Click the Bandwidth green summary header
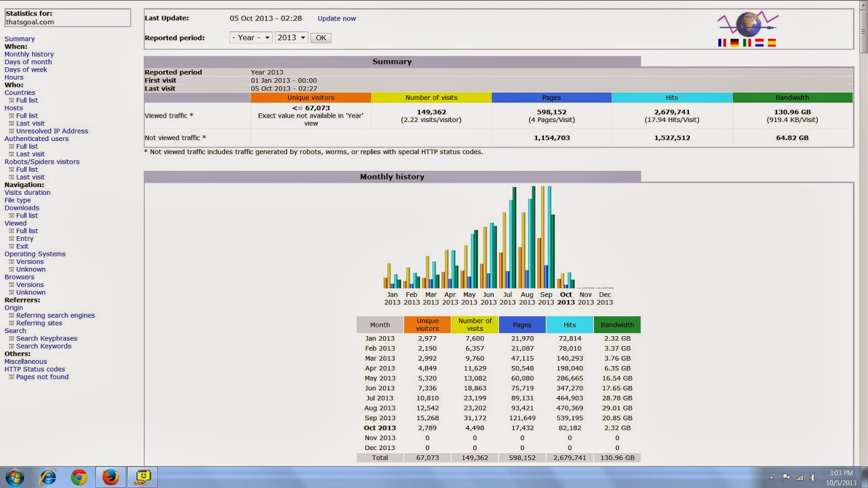The image size is (868, 488). pyautogui.click(x=792, y=98)
